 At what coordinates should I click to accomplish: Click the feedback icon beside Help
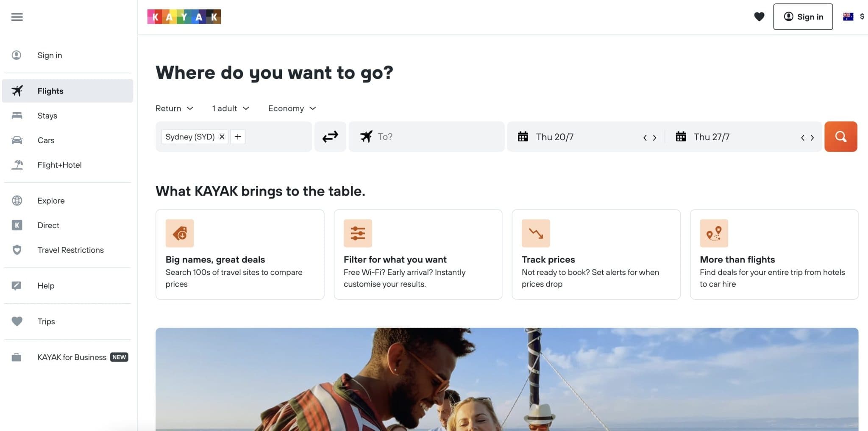(17, 286)
